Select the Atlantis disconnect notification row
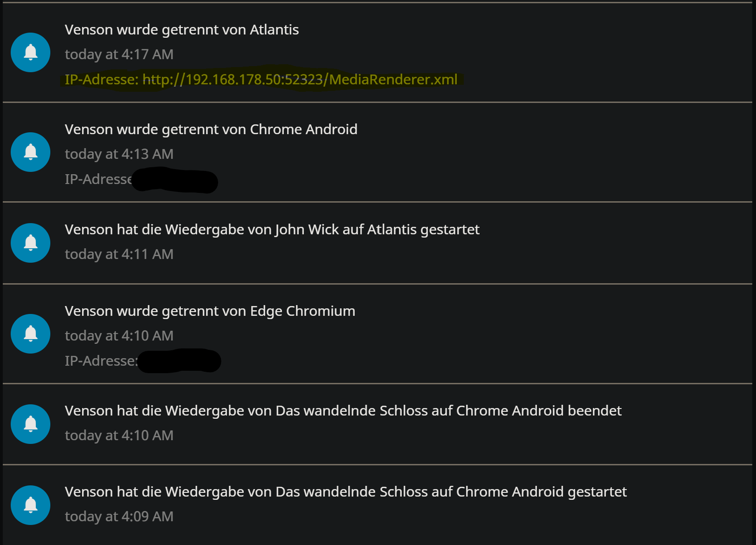The image size is (756, 545). 182,29
